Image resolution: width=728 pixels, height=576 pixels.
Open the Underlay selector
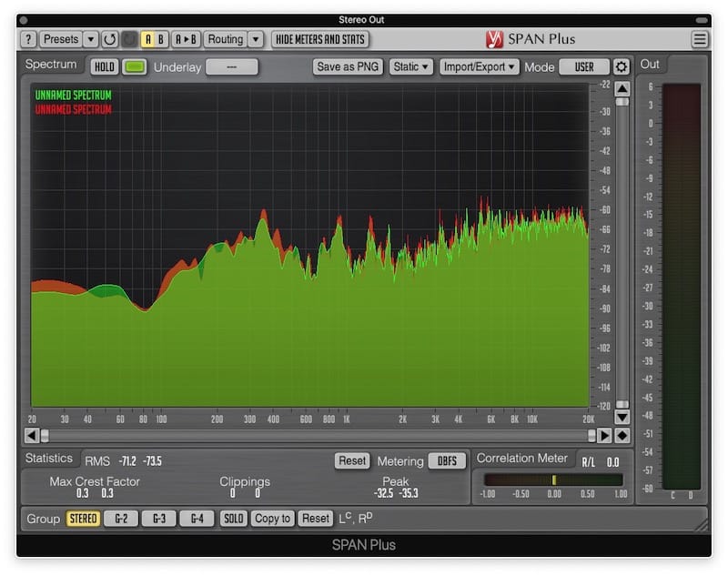pyautogui.click(x=232, y=66)
